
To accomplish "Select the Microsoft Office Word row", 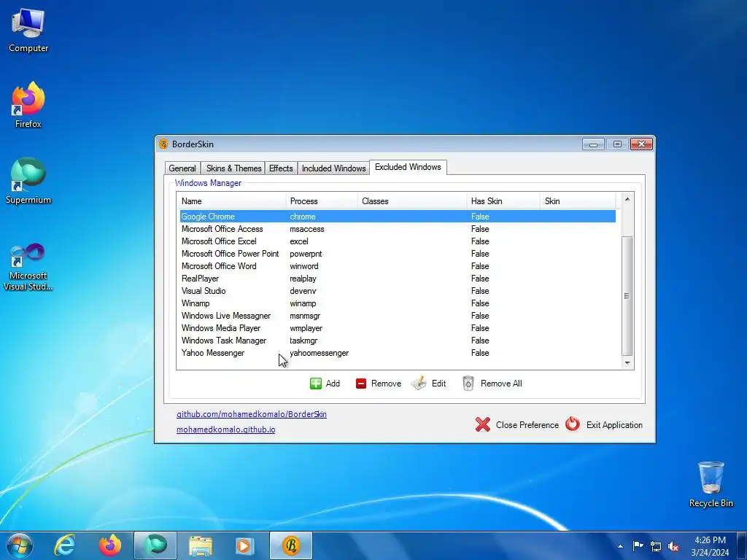I will [398, 265].
